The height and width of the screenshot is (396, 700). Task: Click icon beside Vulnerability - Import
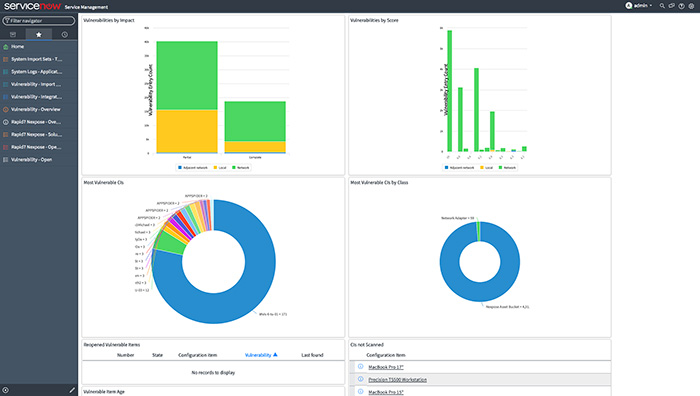[x=6, y=84]
